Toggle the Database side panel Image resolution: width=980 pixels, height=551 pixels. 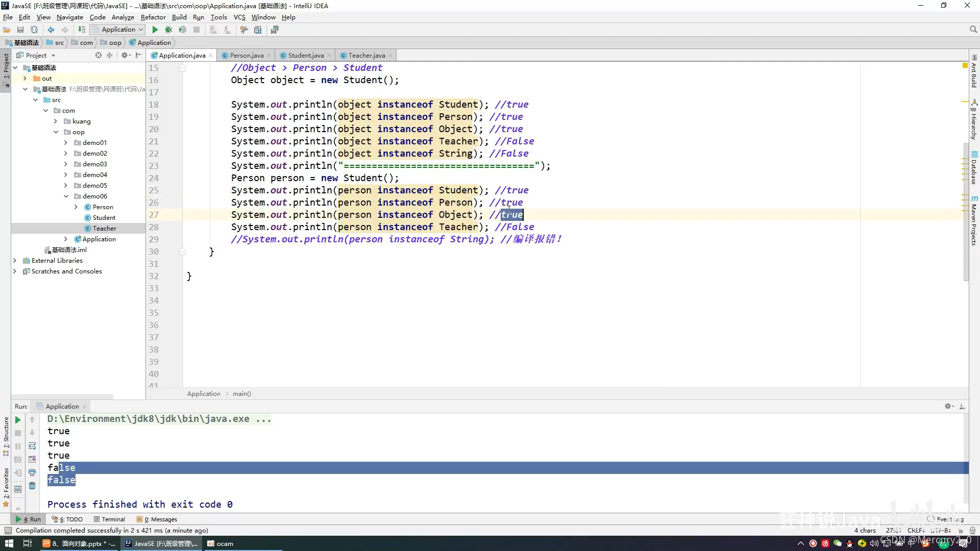[x=974, y=168]
